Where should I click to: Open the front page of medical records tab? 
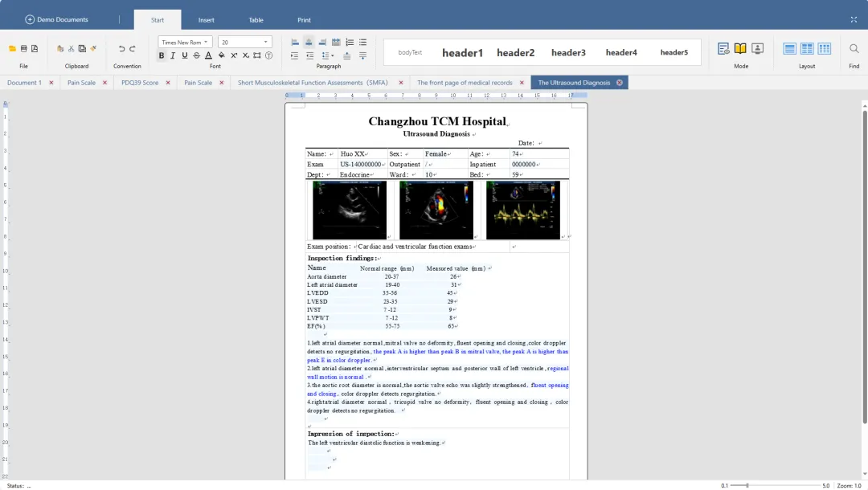pos(465,83)
